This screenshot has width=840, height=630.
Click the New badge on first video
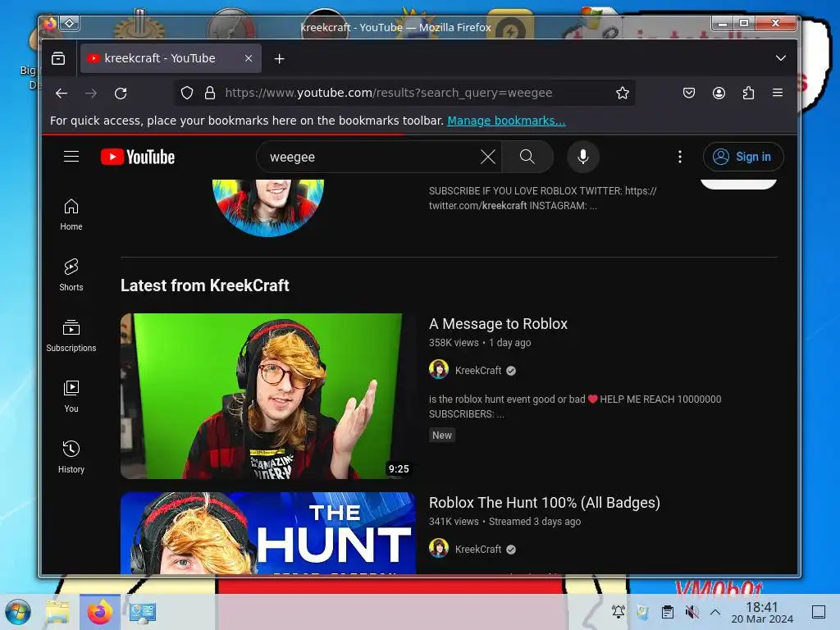click(x=442, y=436)
